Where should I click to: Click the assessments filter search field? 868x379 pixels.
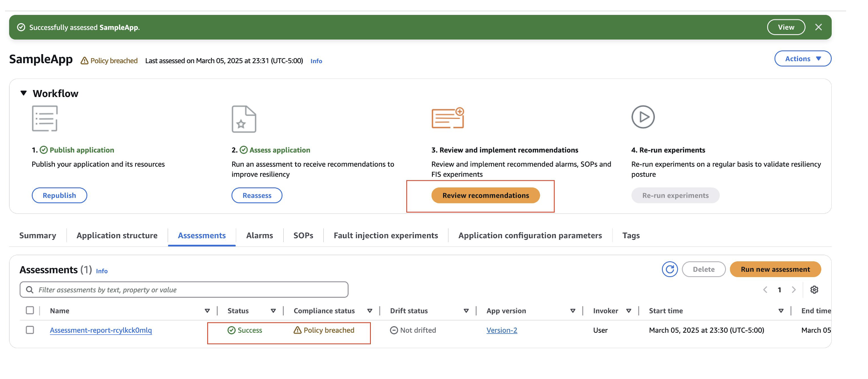click(183, 289)
